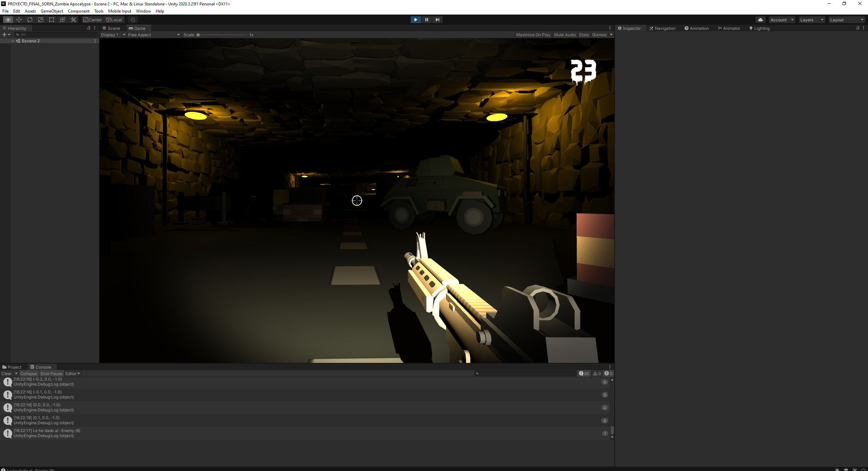This screenshot has width=868, height=471.
Task: Select the Rect Transform tool
Action: pyautogui.click(x=52, y=20)
